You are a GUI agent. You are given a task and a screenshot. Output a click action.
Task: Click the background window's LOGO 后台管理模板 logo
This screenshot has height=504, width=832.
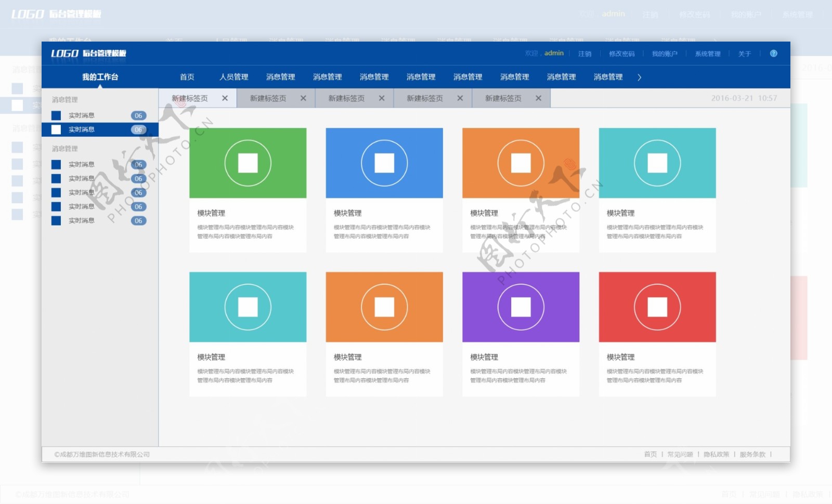56,14
